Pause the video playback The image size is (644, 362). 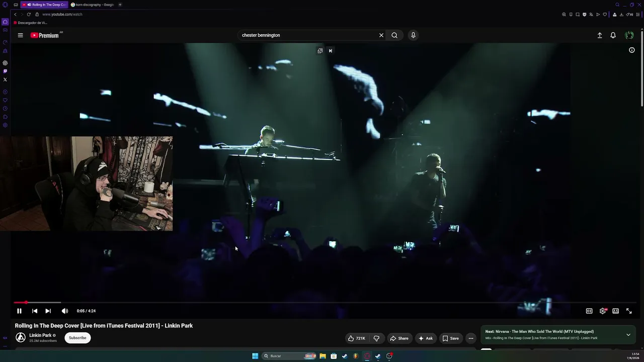19,311
